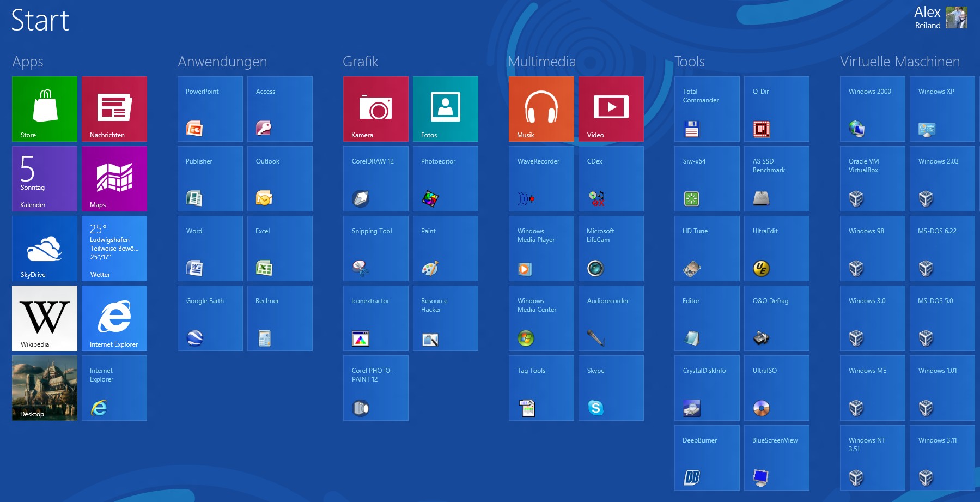Open the Rechner calculator tile

[x=280, y=318]
